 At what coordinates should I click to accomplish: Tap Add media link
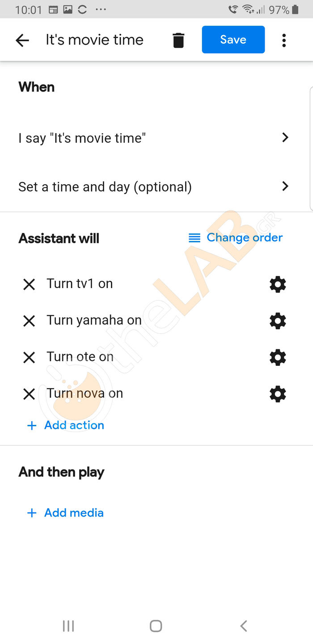[66, 513]
